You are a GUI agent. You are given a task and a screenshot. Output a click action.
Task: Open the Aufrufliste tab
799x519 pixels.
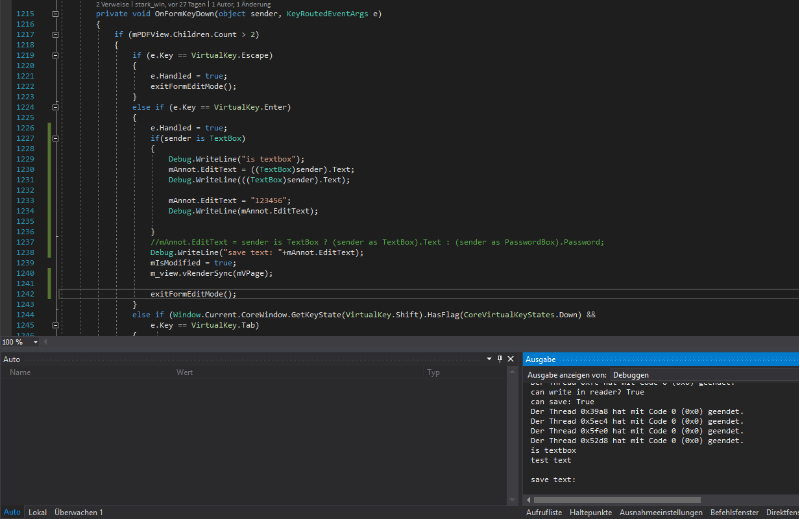(x=544, y=512)
